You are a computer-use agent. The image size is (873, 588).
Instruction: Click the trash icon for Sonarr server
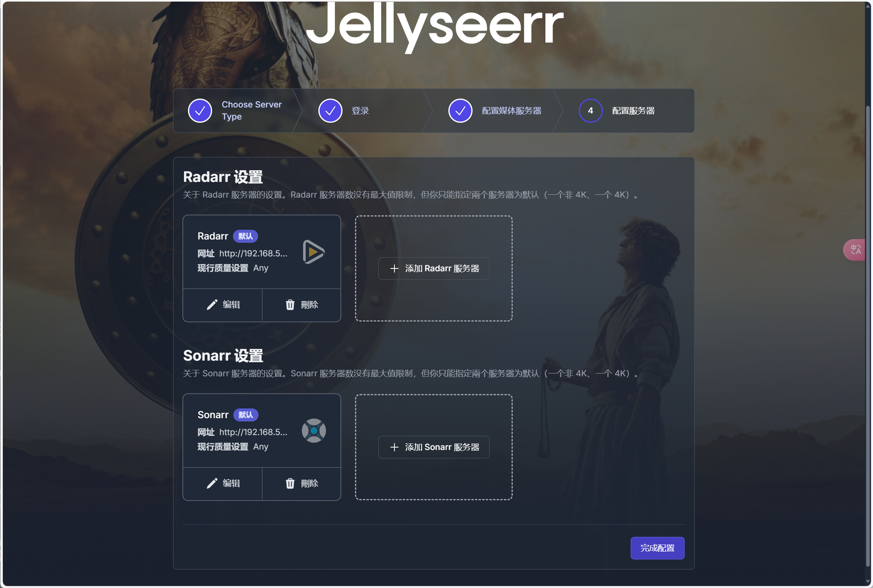290,483
